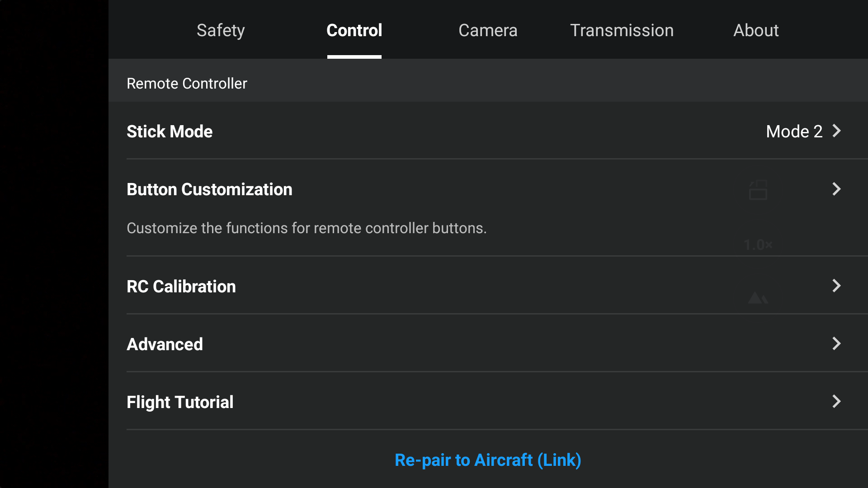This screenshot has width=868, height=488.
Task: Click the Flight Tutorial chevron arrow
Action: pyautogui.click(x=837, y=401)
